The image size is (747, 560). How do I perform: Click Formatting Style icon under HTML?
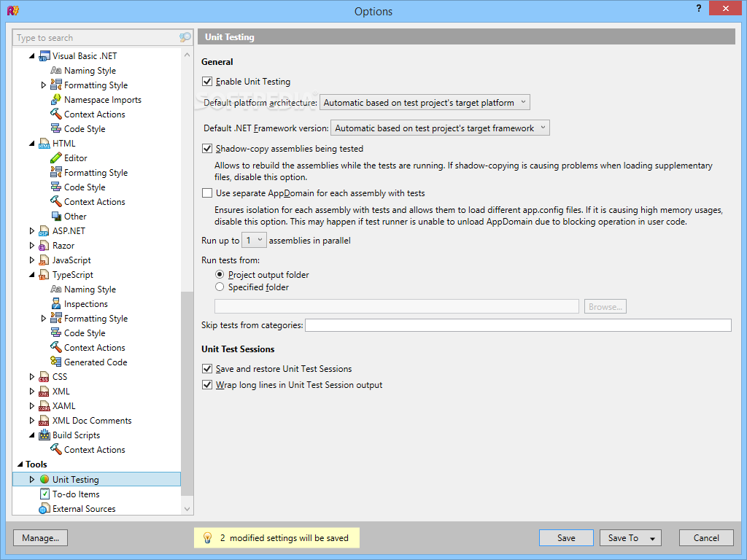click(55, 172)
